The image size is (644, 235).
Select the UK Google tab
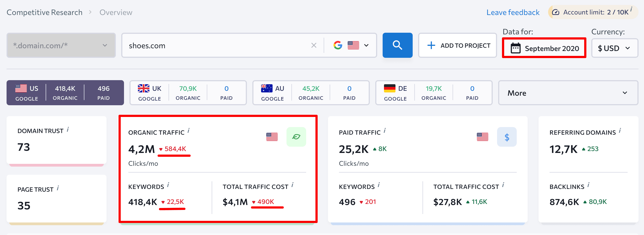188,93
